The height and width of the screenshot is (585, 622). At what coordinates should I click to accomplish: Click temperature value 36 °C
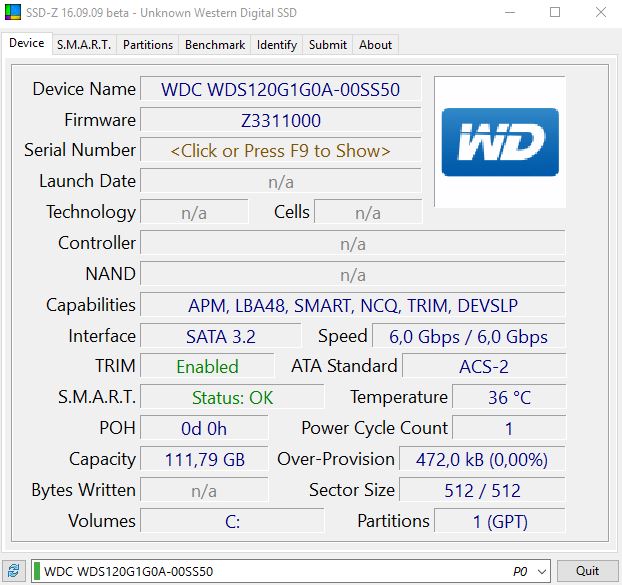[x=509, y=397]
